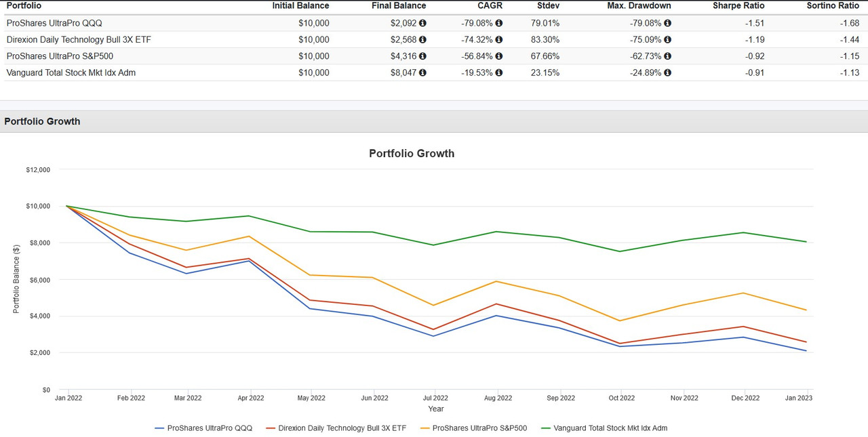Open info icon next to -19.53% CAGR
Image resolution: width=868 pixels, height=437 pixels.
499,72
